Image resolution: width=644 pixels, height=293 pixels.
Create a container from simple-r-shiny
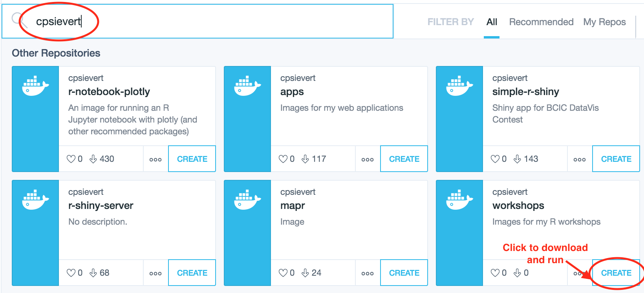(x=616, y=159)
